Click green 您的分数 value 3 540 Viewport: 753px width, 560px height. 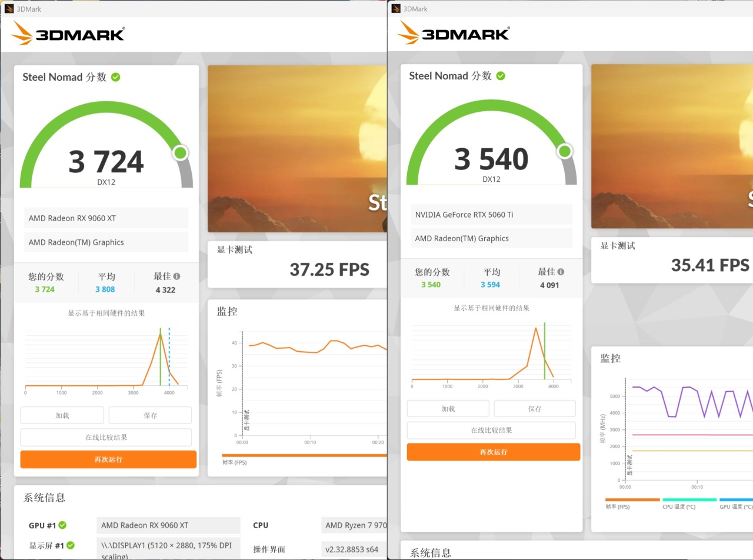click(431, 285)
